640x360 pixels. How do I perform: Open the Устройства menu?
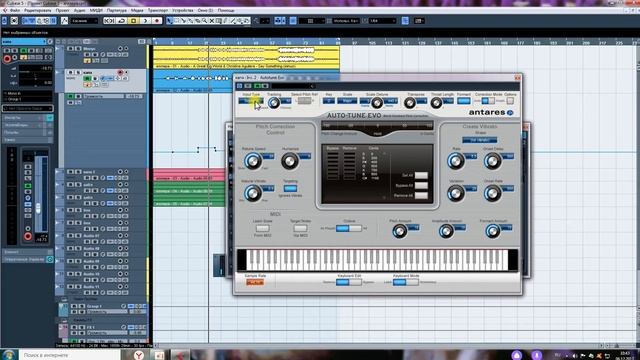(x=182, y=10)
